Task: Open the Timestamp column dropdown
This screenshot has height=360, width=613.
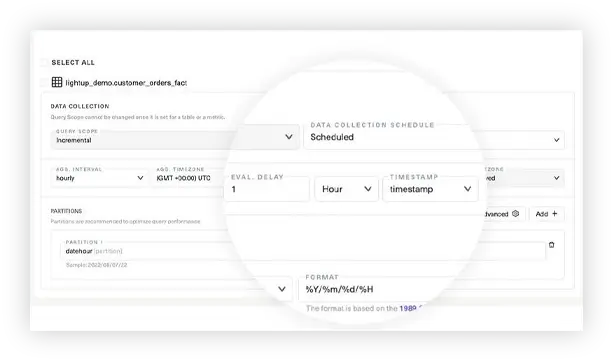Action: [x=430, y=189]
